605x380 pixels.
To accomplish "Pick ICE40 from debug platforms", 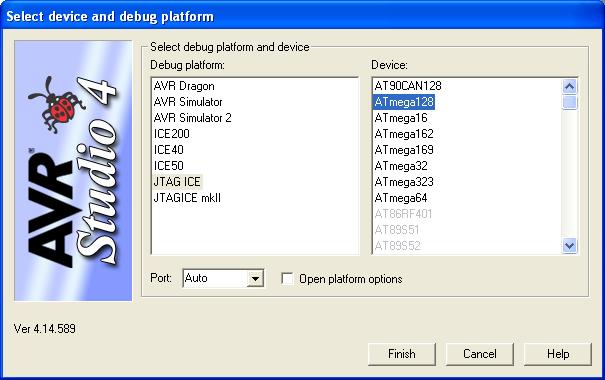I will (169, 150).
